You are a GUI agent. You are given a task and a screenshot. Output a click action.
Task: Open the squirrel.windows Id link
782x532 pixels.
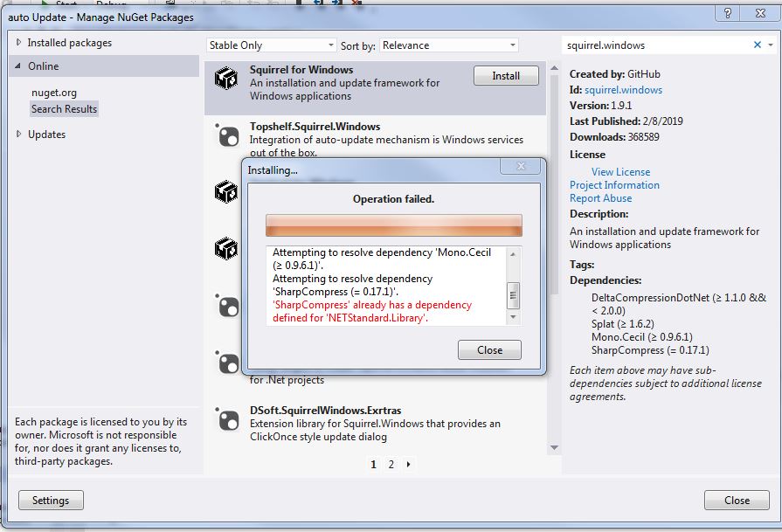click(623, 90)
